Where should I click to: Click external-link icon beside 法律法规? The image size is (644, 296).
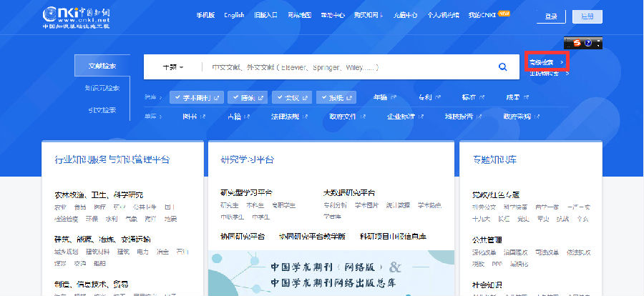305,117
